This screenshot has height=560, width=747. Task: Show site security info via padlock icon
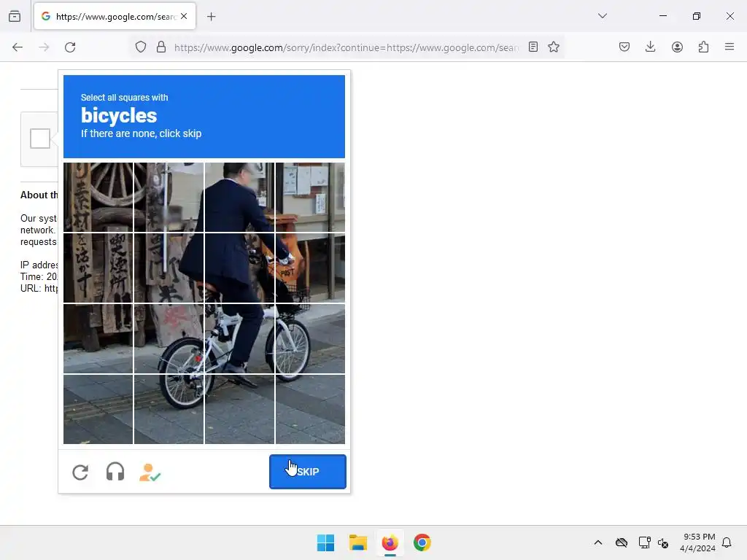161,47
